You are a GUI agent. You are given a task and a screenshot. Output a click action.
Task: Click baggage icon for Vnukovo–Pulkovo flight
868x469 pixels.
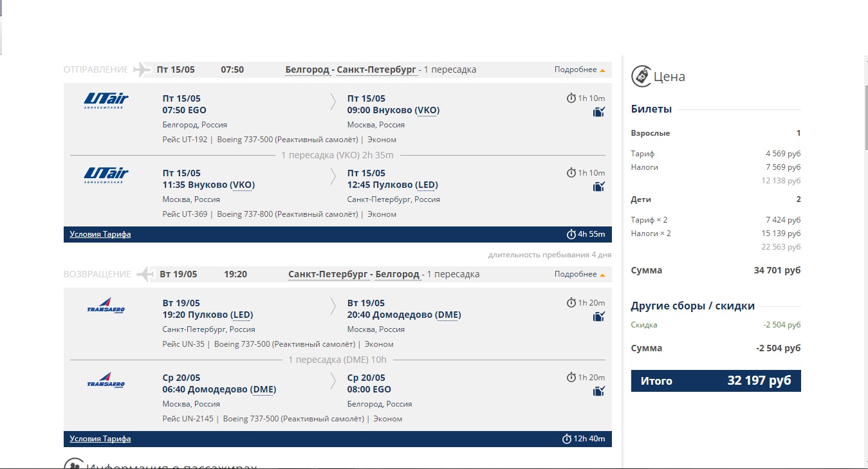tap(599, 187)
